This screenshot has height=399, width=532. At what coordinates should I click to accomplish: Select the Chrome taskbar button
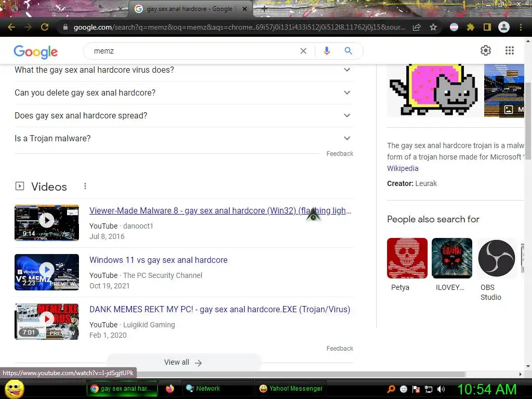(x=122, y=389)
